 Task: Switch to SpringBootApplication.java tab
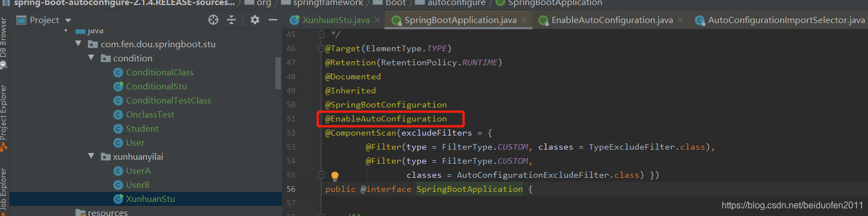(x=460, y=20)
